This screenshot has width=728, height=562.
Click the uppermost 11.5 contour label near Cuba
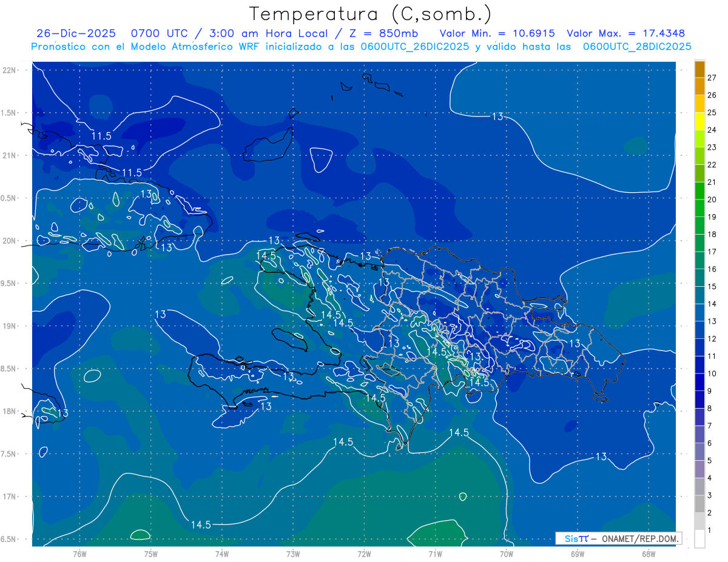pyautogui.click(x=102, y=136)
